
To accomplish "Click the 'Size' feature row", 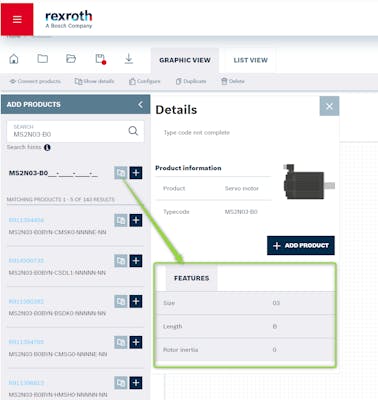I will 246,303.
